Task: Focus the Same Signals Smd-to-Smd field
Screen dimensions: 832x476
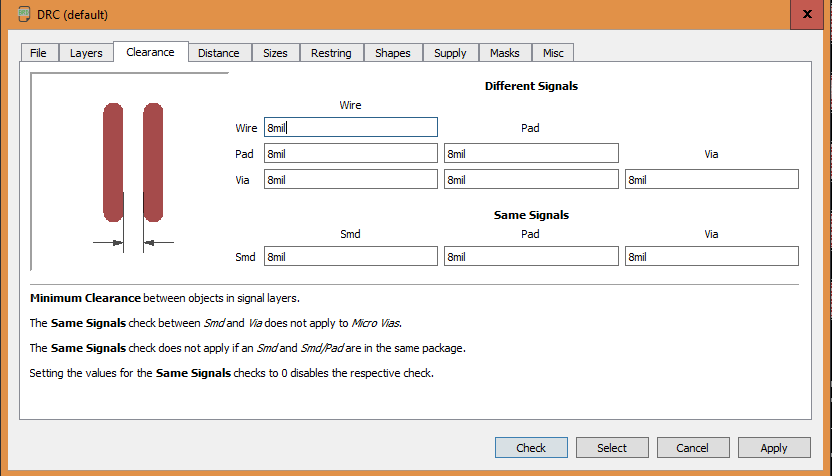Action: pos(350,257)
